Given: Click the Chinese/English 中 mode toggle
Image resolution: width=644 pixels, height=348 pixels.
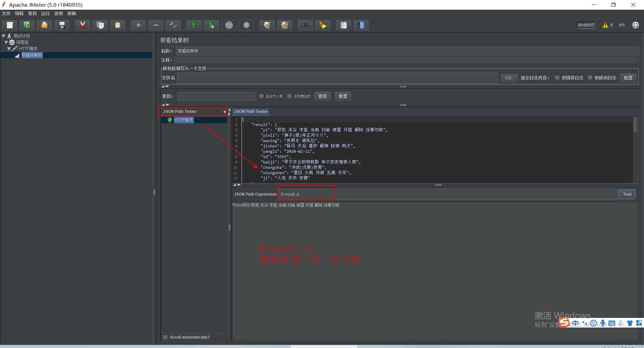Looking at the screenshot, I should [576, 323].
